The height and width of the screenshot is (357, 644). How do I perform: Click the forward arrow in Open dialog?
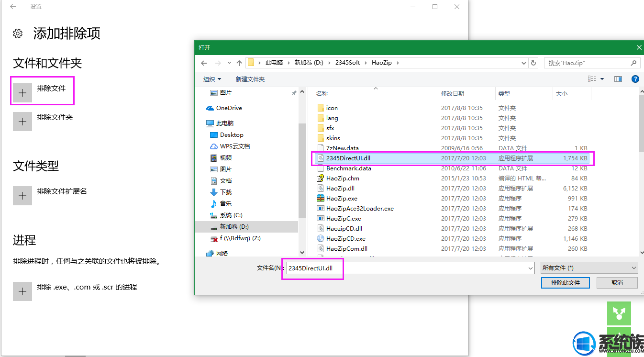pos(218,63)
